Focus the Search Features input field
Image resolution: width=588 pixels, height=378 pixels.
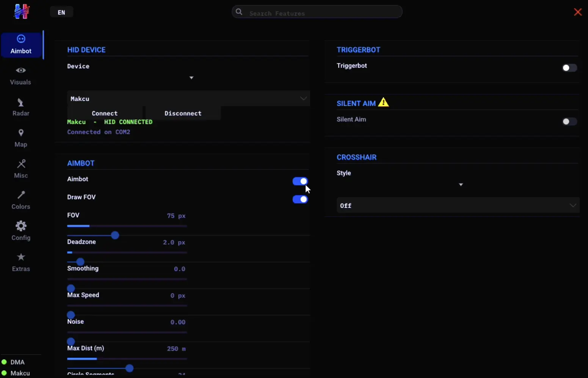(x=317, y=12)
